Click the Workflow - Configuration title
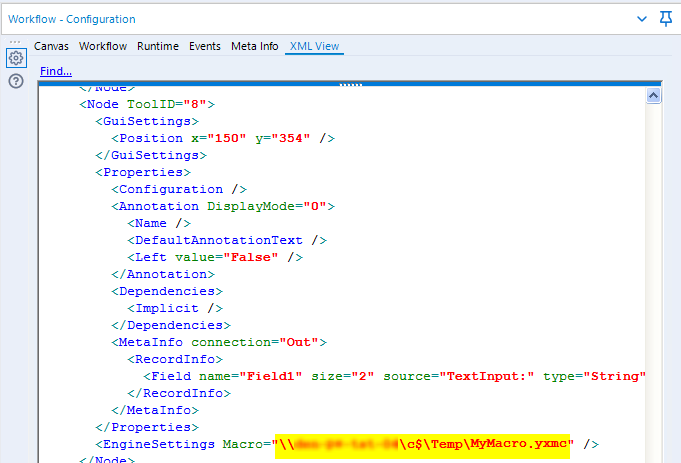681x463 pixels. [x=72, y=19]
